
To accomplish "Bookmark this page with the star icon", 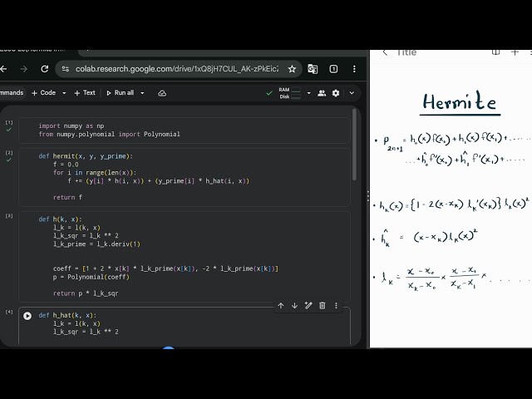I will pyautogui.click(x=292, y=69).
